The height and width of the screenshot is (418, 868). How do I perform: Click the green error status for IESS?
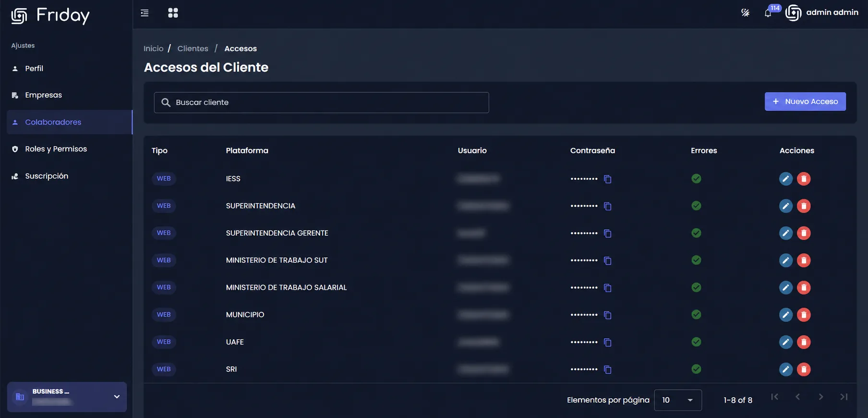point(696,179)
